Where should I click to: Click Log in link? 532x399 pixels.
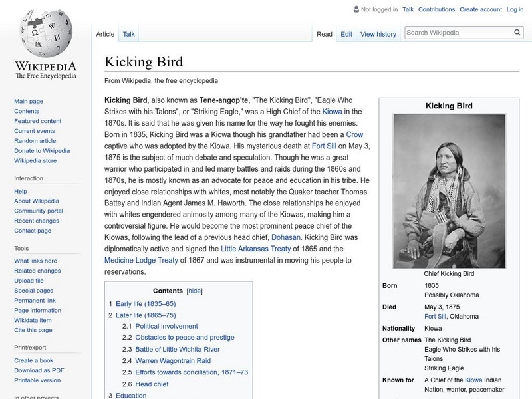pos(515,9)
